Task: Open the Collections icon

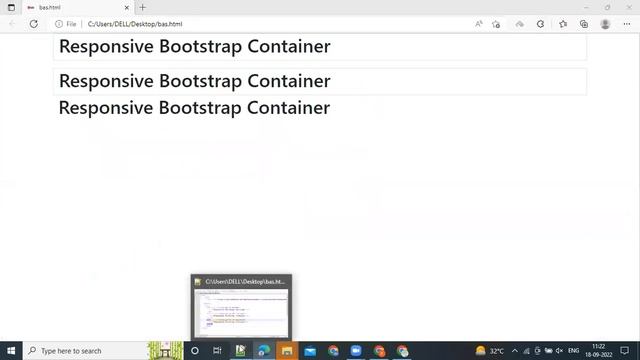Action: (x=584, y=24)
